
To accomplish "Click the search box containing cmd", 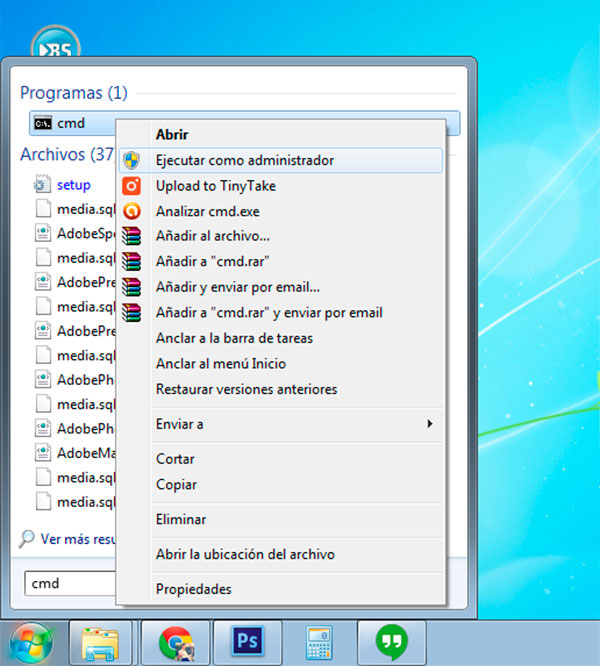I will (x=70, y=583).
